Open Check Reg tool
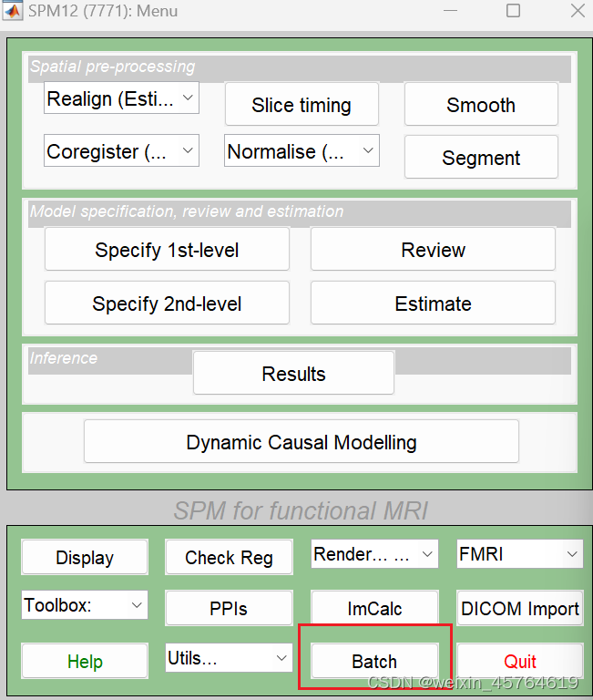Screen dimensions: 593x700 click(229, 557)
